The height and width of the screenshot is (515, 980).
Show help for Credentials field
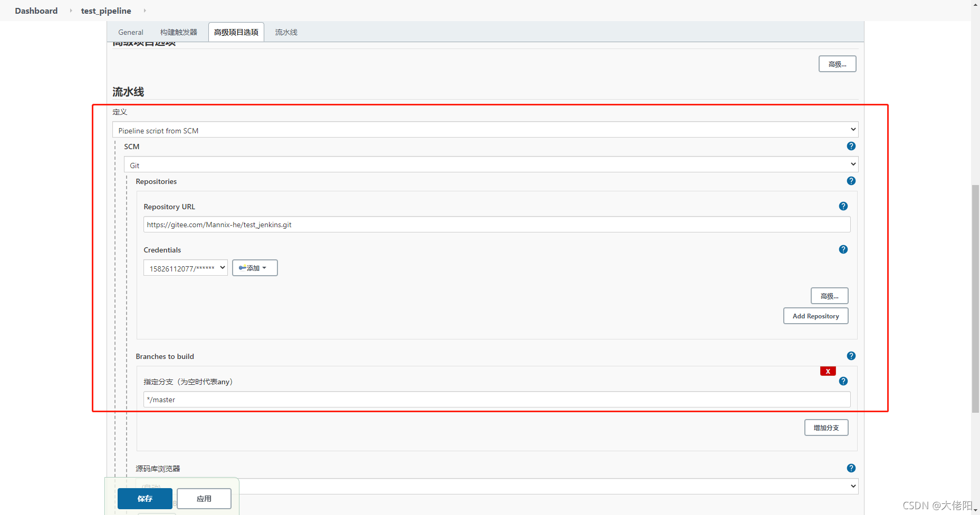click(843, 249)
